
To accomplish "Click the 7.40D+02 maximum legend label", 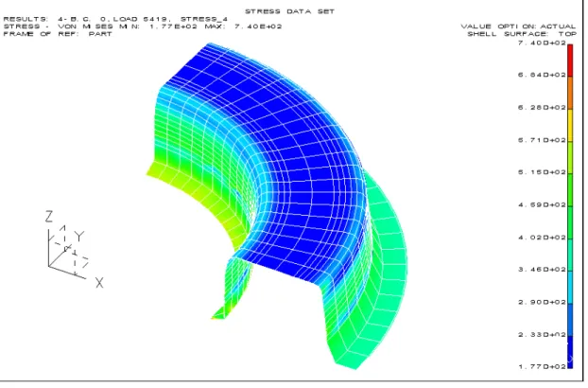I will point(542,43).
